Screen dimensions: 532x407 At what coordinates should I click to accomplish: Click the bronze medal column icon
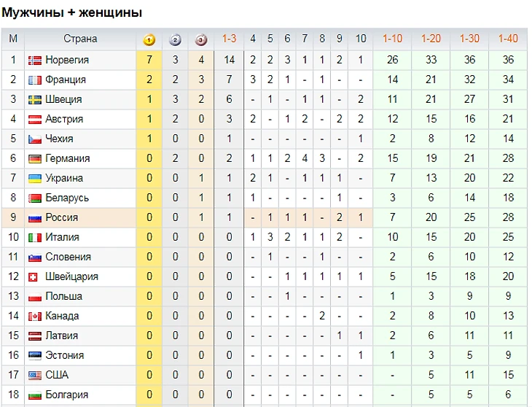pyautogui.click(x=201, y=40)
